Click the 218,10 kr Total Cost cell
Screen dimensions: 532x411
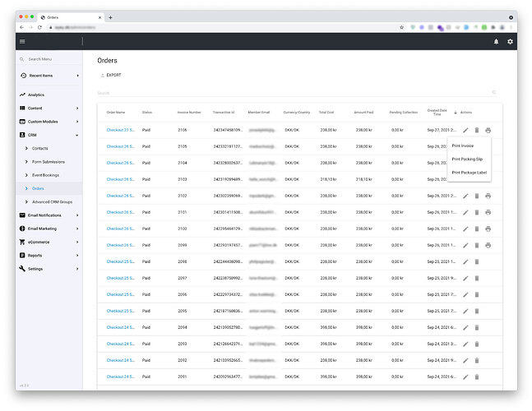328,179
